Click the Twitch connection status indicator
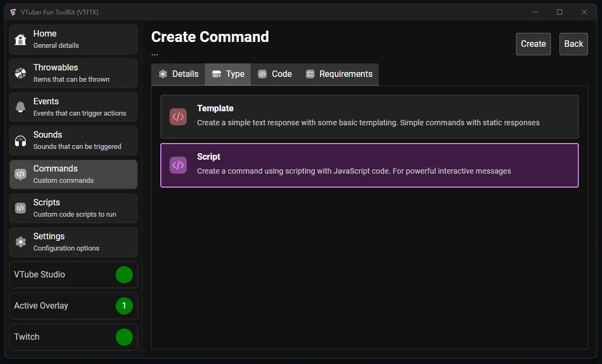This screenshot has width=602, height=364. 124,337
